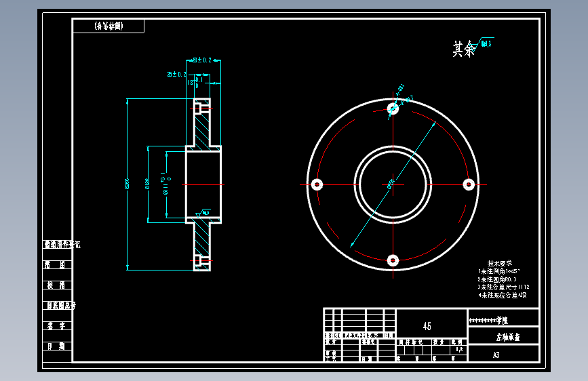The width and height of the screenshot is (588, 381).
Task: Click the 签字 label in left margin
Action: pyautogui.click(x=56, y=325)
